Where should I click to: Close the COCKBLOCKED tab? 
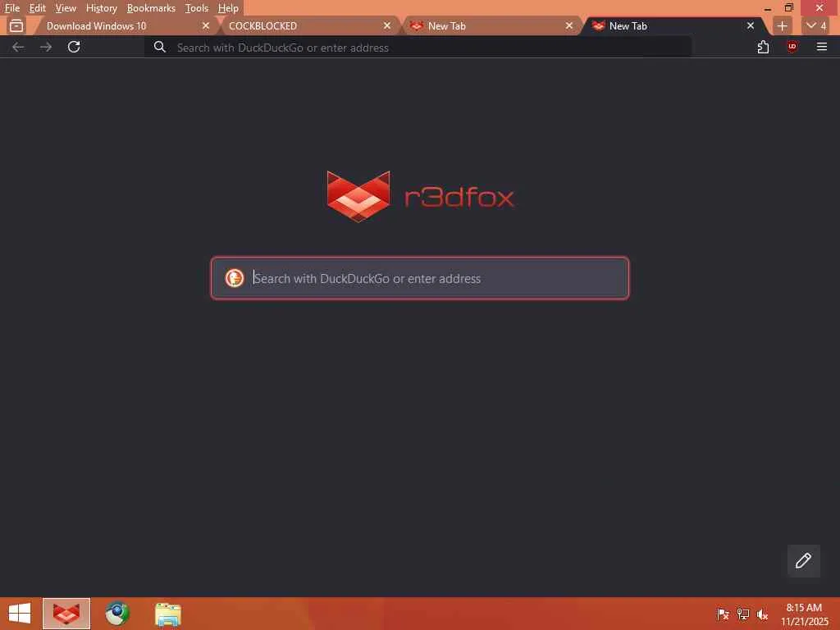pyautogui.click(x=387, y=25)
